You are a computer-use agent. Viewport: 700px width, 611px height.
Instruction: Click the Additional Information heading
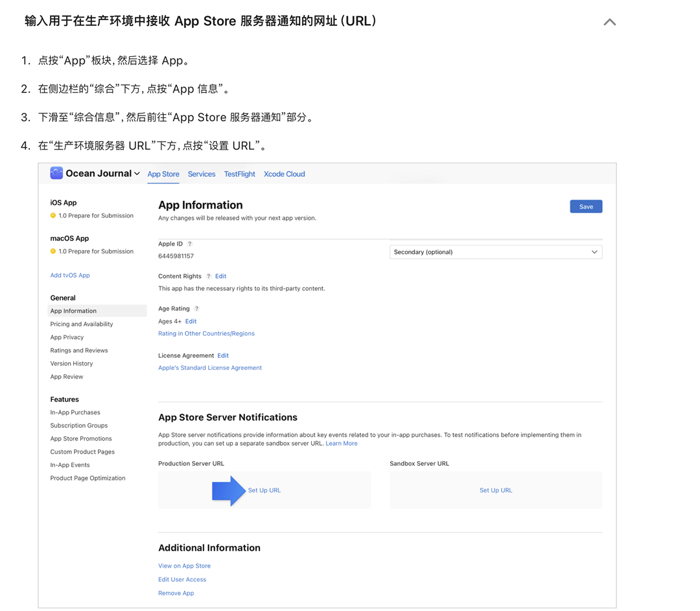(209, 548)
